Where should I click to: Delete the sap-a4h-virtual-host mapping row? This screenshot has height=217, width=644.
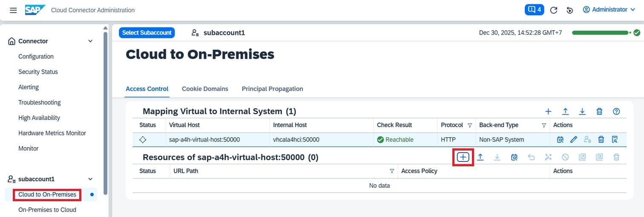click(601, 139)
